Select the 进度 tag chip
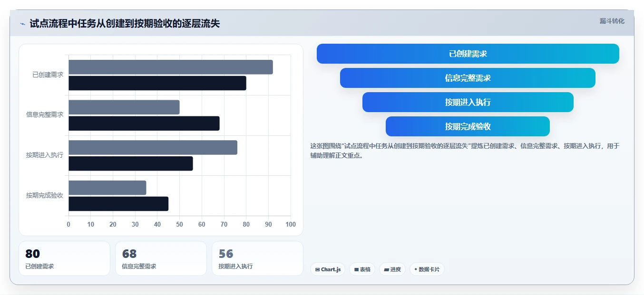The height and width of the screenshot is (295, 644). tap(392, 269)
